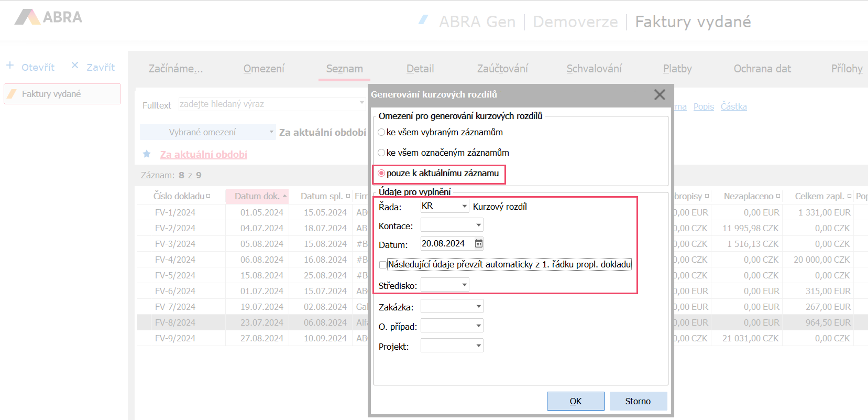Click the plus icon for Otevřít
The height and width of the screenshot is (420, 868).
[10, 66]
